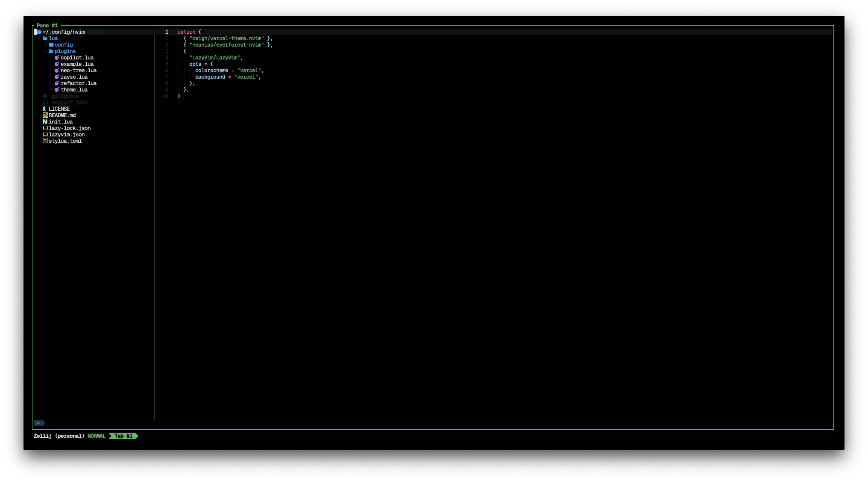
Task: Click the Pane #1 title
Action: pos(47,26)
